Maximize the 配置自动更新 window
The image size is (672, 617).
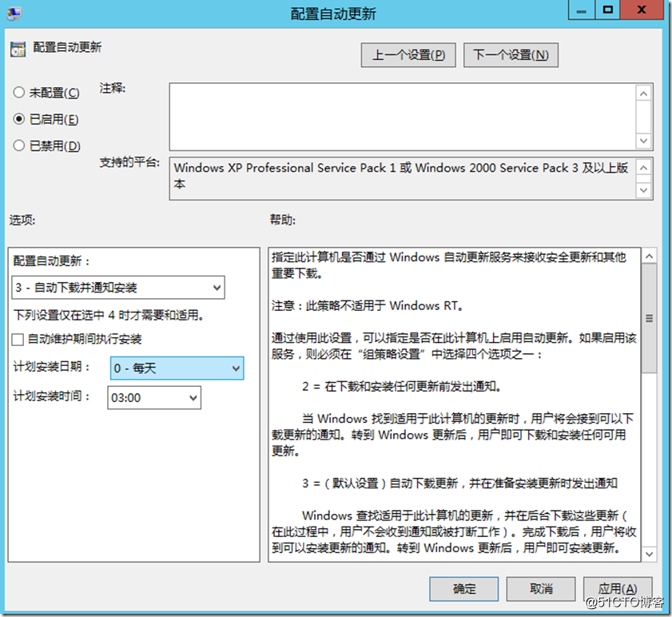[x=607, y=10]
